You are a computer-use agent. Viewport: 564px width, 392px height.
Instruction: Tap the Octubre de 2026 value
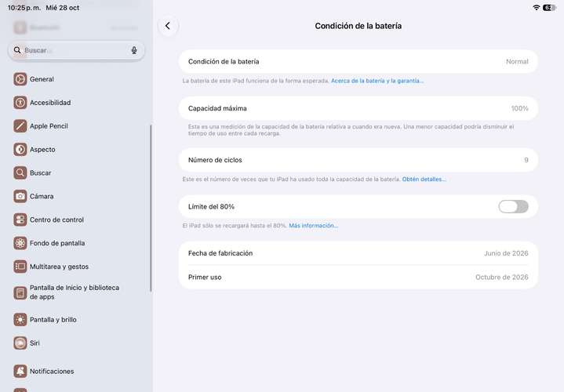click(x=502, y=277)
